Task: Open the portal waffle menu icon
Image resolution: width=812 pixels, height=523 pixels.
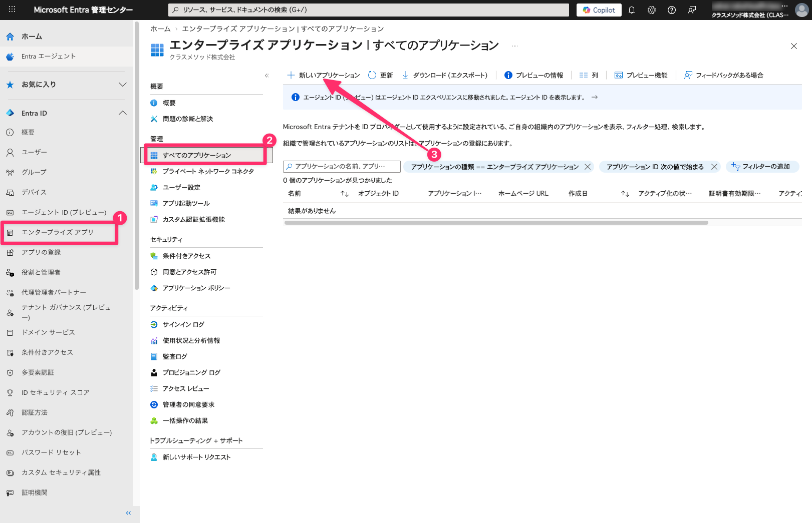Action: point(12,10)
